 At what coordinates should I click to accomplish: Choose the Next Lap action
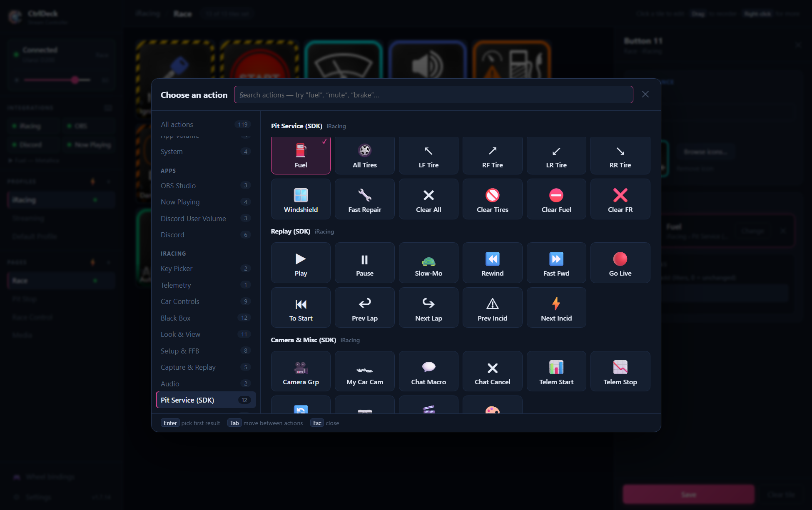[x=428, y=308]
